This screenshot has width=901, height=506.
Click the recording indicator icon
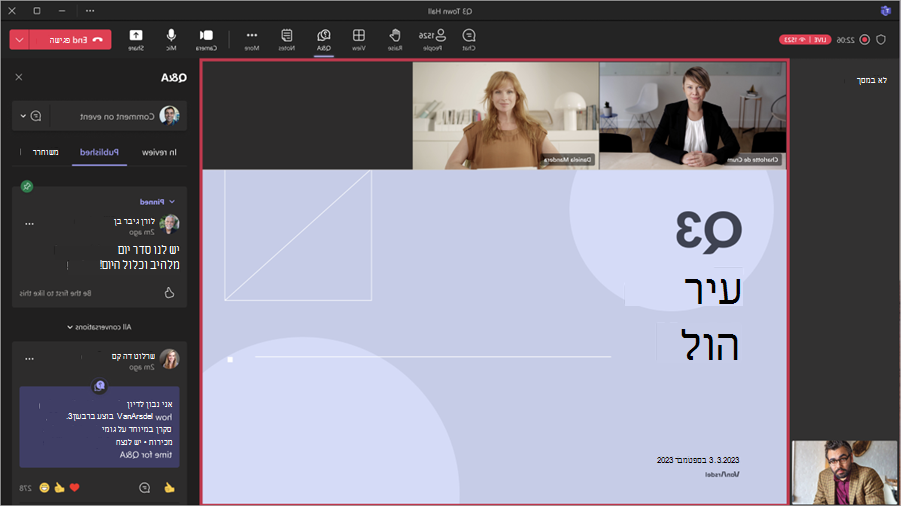point(864,40)
